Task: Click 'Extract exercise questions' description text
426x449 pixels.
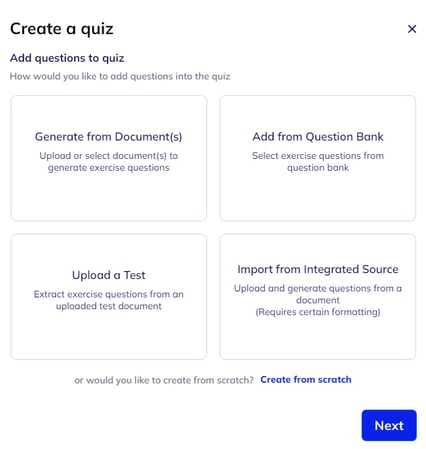Action: [x=109, y=300]
